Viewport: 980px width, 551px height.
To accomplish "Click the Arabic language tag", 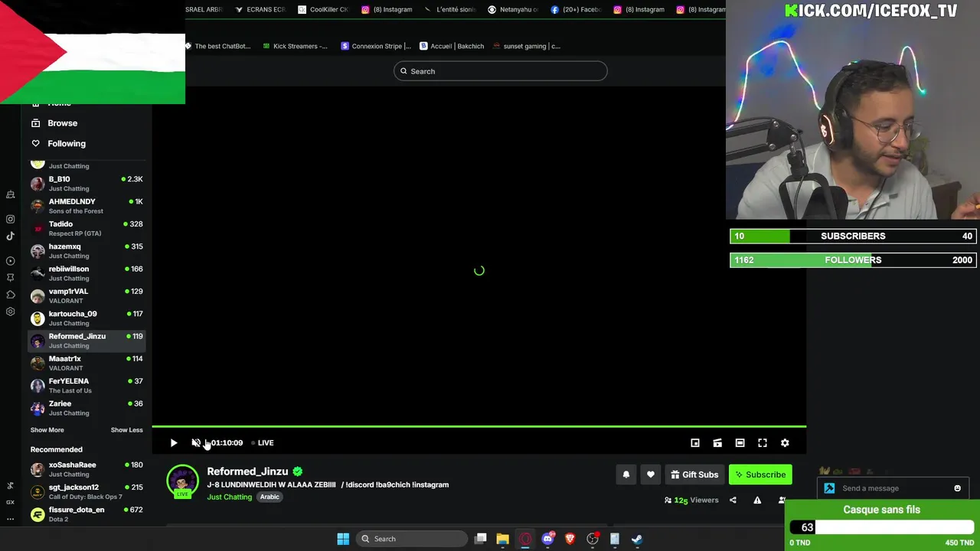I will pos(269,497).
